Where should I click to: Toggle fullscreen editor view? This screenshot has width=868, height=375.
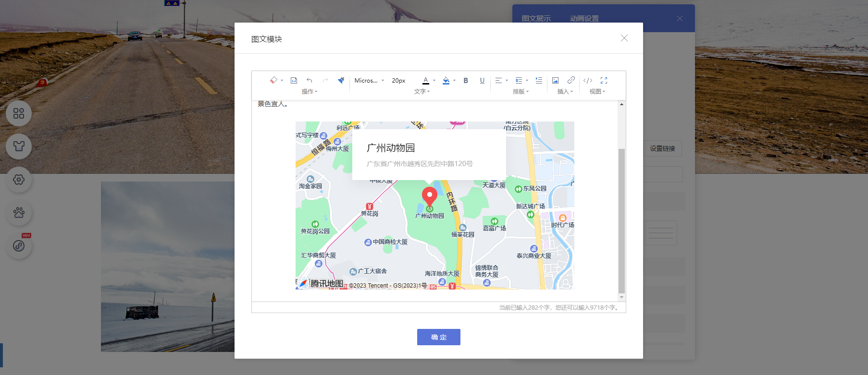pos(604,80)
